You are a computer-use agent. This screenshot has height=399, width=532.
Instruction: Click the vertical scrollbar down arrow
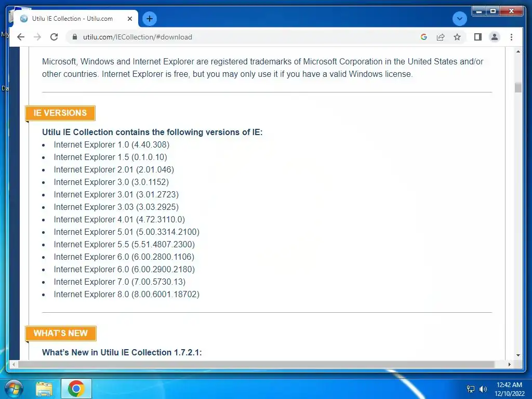[x=518, y=355]
